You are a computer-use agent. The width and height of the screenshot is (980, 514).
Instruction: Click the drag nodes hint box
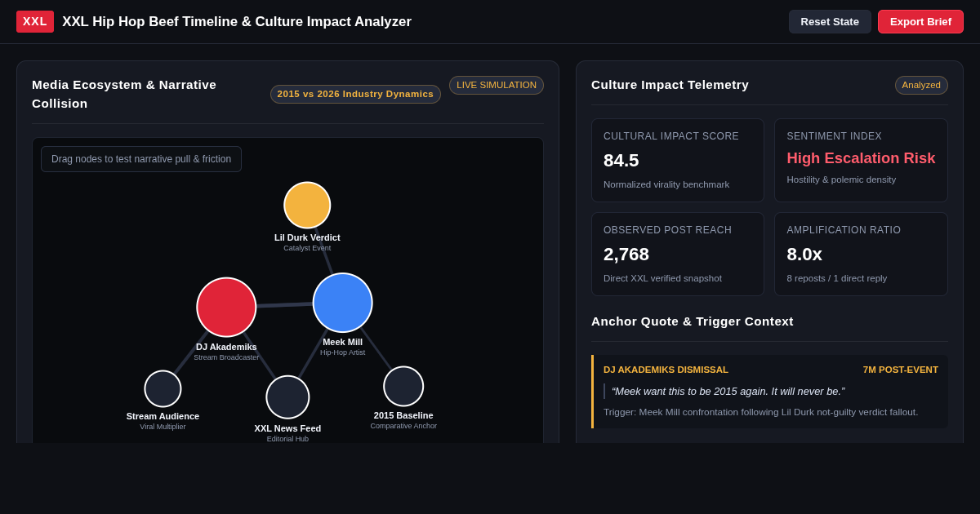point(141,159)
